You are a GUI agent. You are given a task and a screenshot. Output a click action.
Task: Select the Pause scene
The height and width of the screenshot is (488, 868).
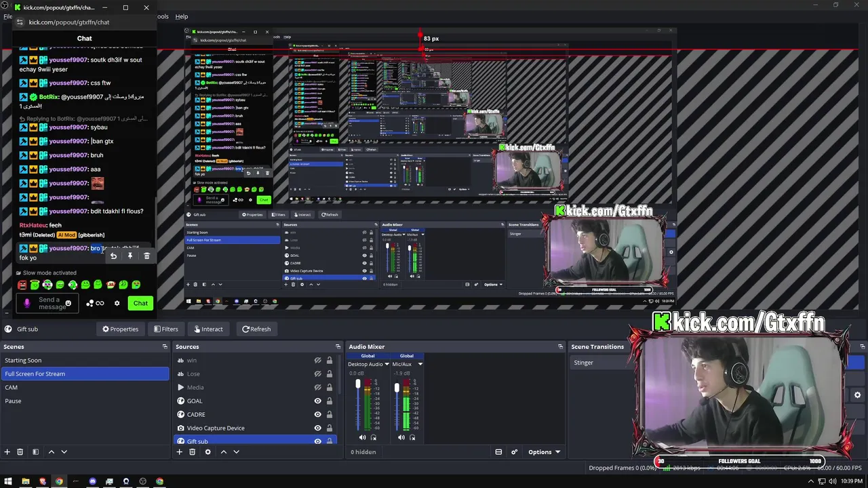pyautogui.click(x=85, y=401)
